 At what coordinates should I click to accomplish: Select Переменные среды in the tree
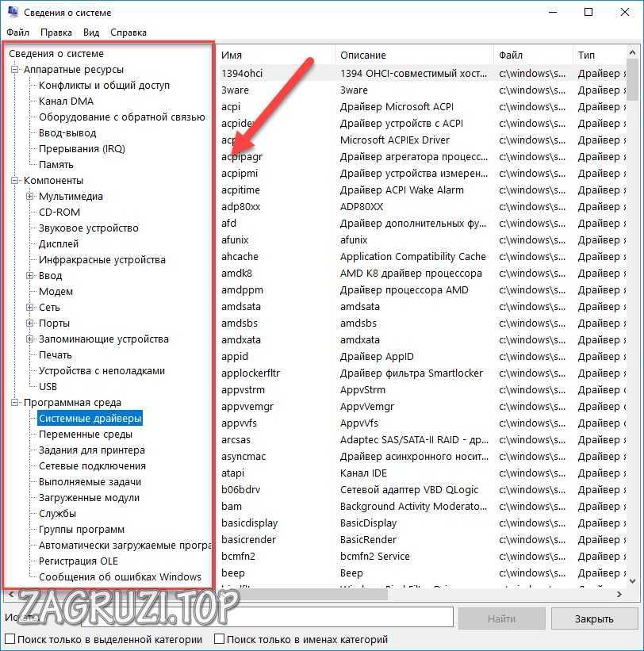click(x=86, y=435)
